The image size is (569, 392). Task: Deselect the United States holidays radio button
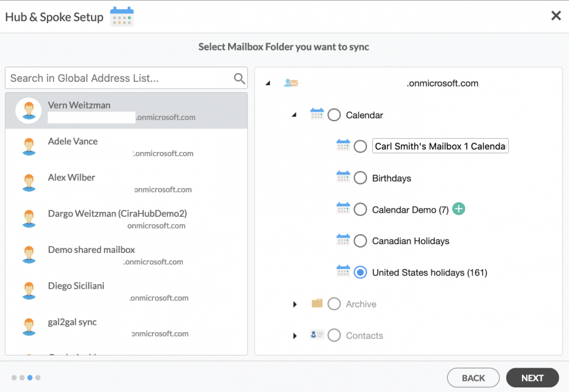click(x=360, y=273)
